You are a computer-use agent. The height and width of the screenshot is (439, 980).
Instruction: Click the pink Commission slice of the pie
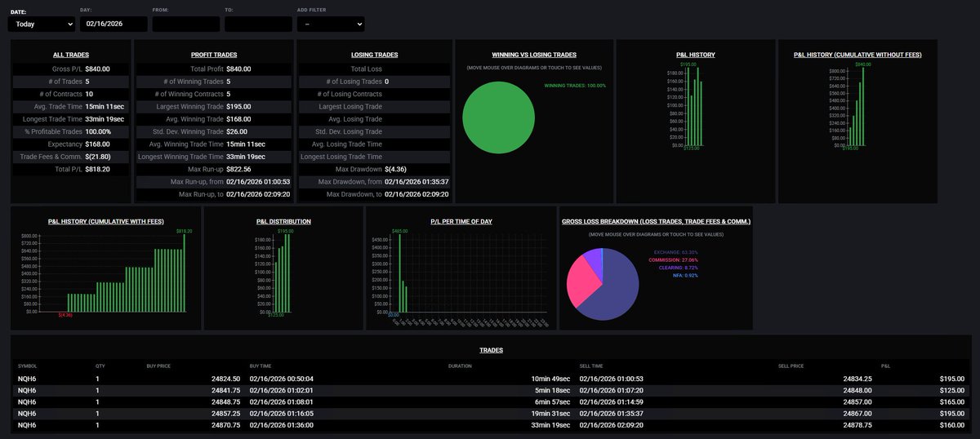click(x=582, y=282)
